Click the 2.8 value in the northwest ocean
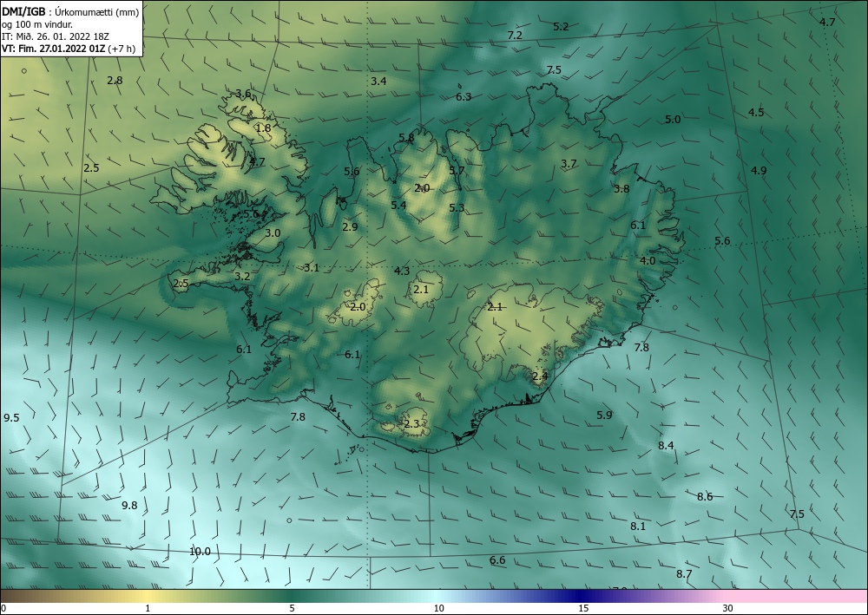This screenshot has height=615, width=868. click(115, 80)
